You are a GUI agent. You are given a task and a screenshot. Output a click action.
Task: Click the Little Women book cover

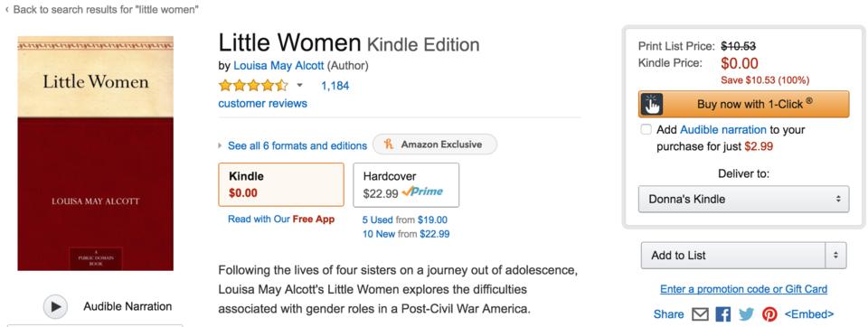tap(95, 154)
